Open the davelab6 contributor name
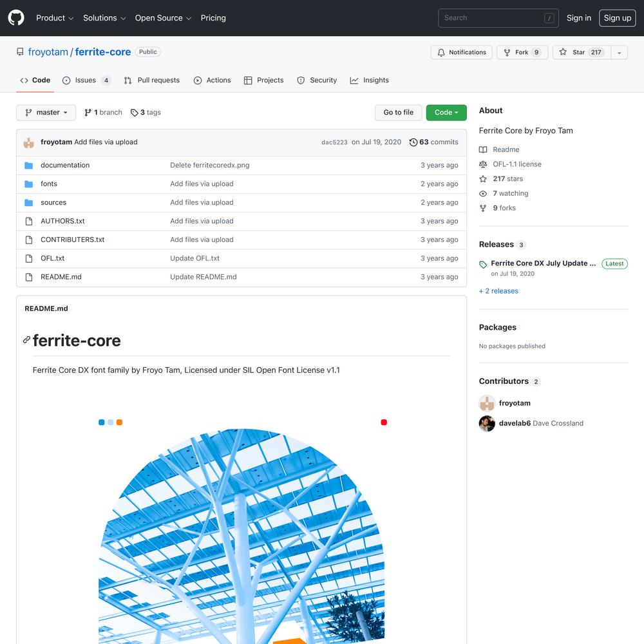 pyautogui.click(x=515, y=424)
